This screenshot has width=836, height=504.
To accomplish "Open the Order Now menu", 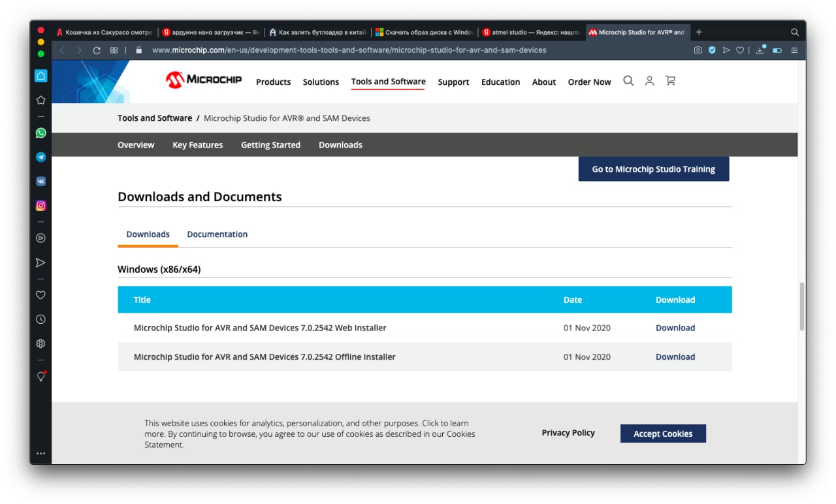I will (589, 82).
